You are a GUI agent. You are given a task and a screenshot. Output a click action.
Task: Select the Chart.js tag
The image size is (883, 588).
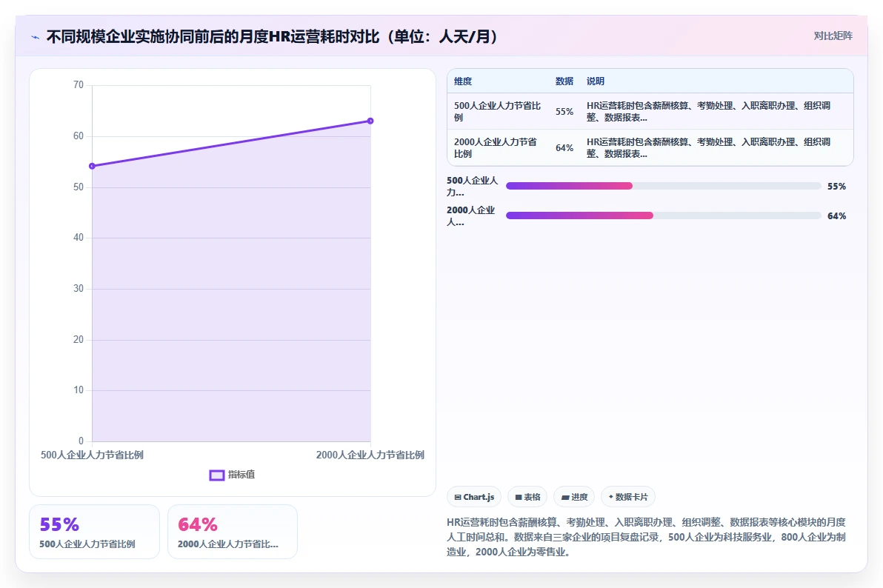click(474, 497)
